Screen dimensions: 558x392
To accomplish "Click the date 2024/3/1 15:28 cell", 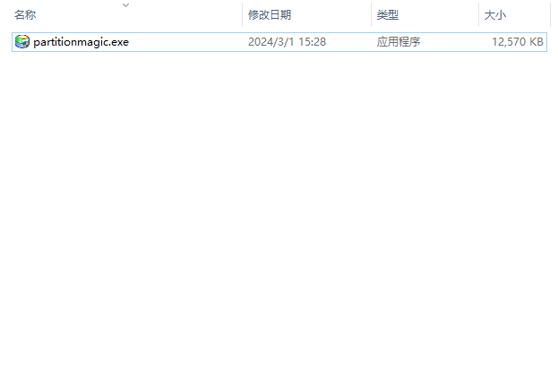I will [x=287, y=42].
